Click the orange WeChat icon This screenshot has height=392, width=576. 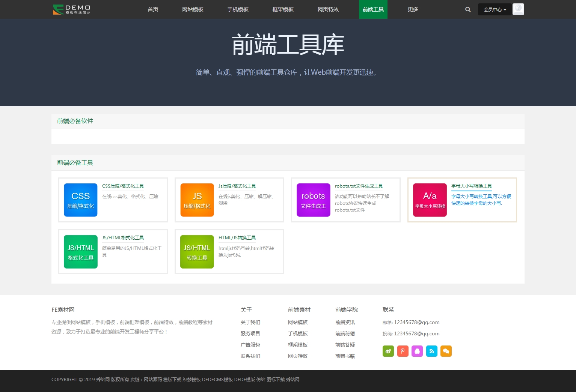pyautogui.click(x=446, y=351)
